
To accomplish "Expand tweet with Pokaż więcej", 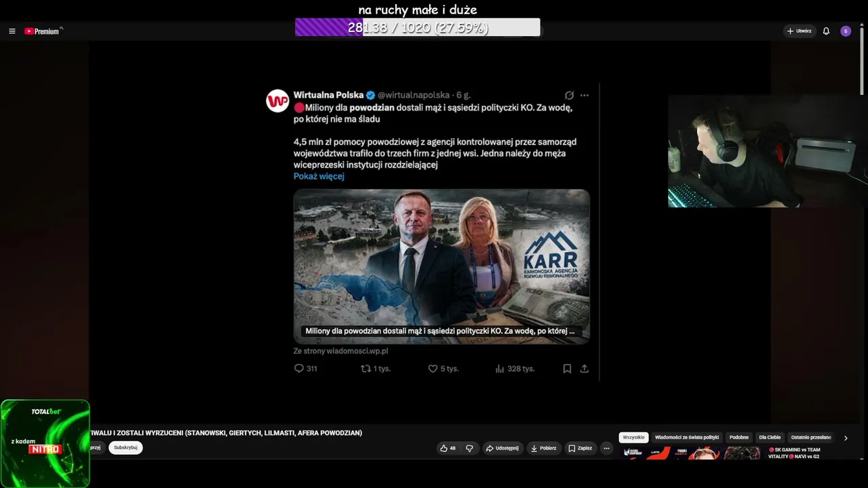I will pyautogui.click(x=319, y=176).
